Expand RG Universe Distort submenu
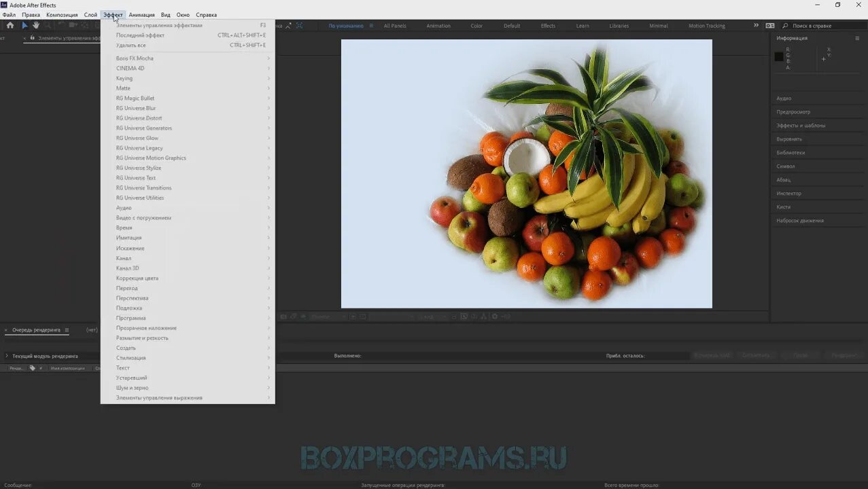The image size is (868, 489). click(x=188, y=118)
